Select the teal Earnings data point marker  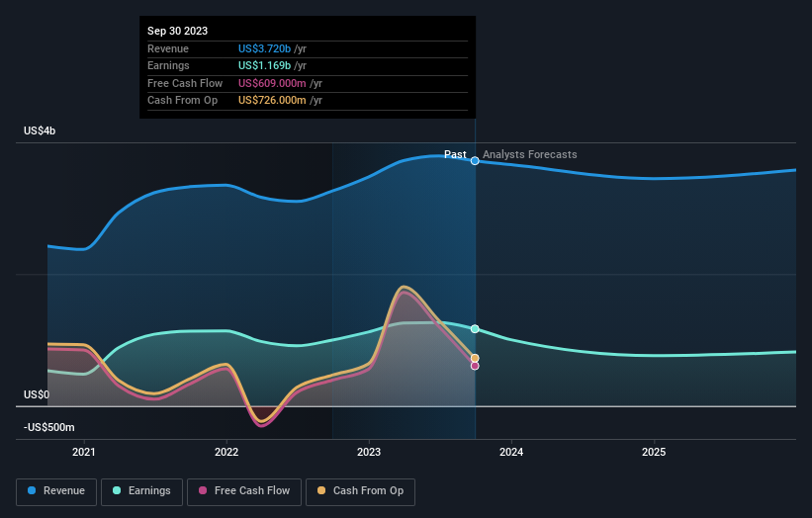475,328
